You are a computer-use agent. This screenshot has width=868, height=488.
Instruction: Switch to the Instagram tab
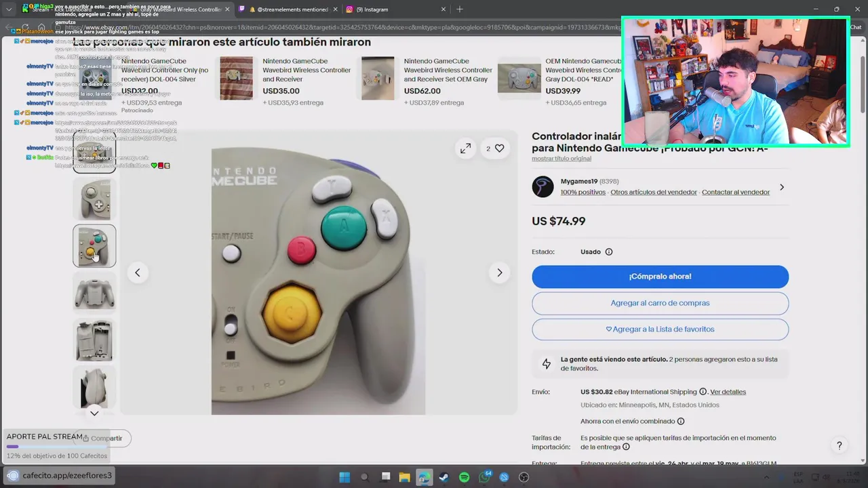point(396,9)
